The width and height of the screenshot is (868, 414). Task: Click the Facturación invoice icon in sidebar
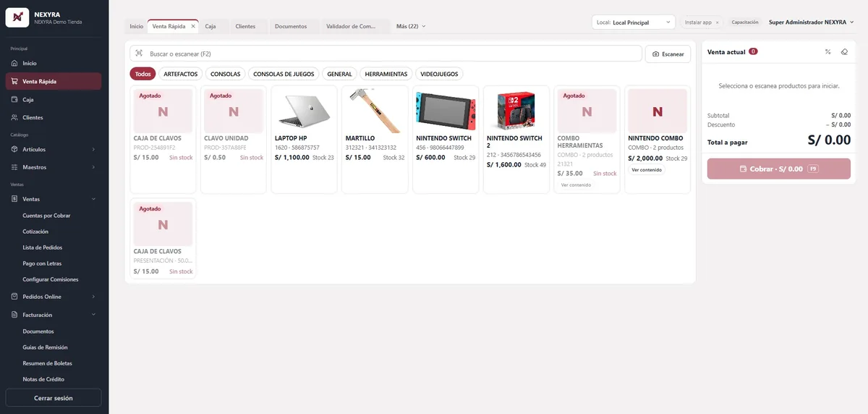point(14,315)
